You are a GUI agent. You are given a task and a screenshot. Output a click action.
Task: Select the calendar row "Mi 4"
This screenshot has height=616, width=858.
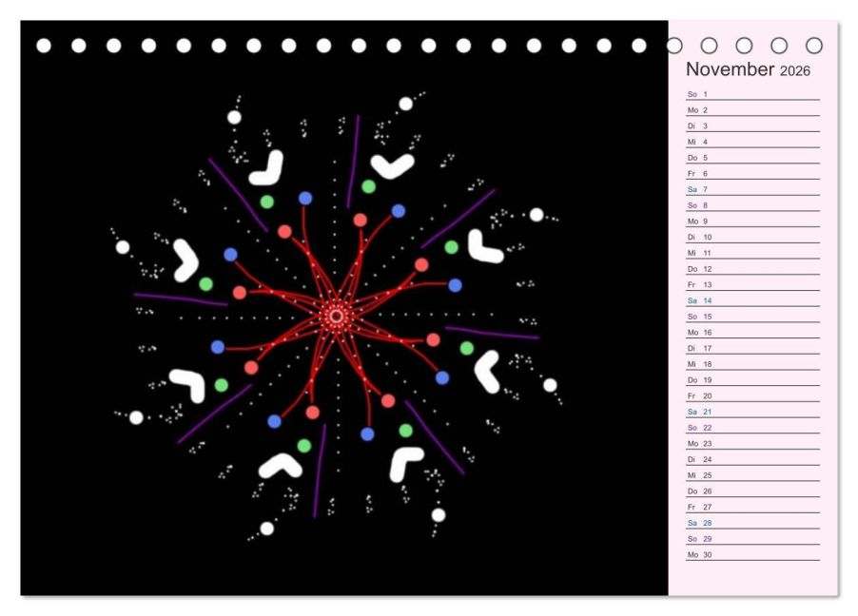(x=753, y=142)
